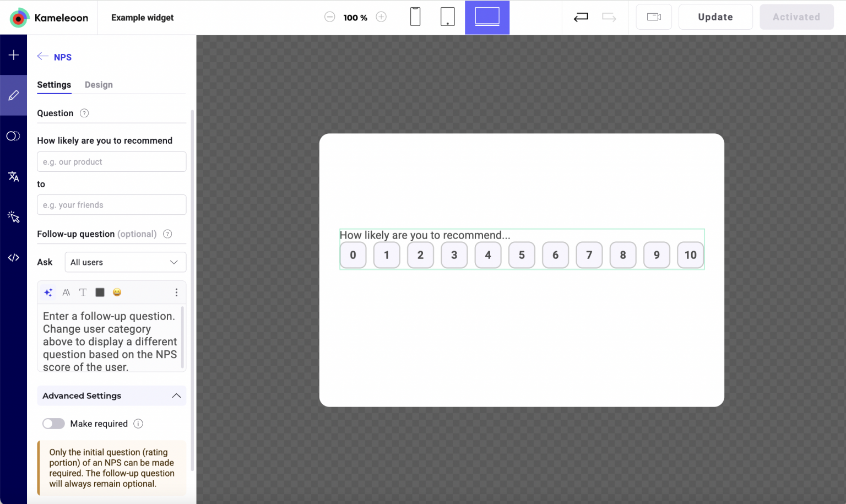Switch to the Design tab
Screen dimensions: 846x504
99,85
